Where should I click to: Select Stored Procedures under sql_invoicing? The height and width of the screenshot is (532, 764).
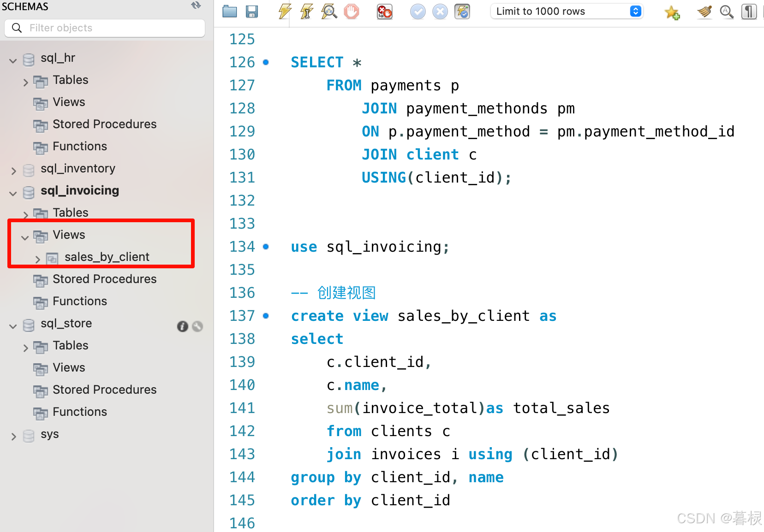click(x=105, y=279)
